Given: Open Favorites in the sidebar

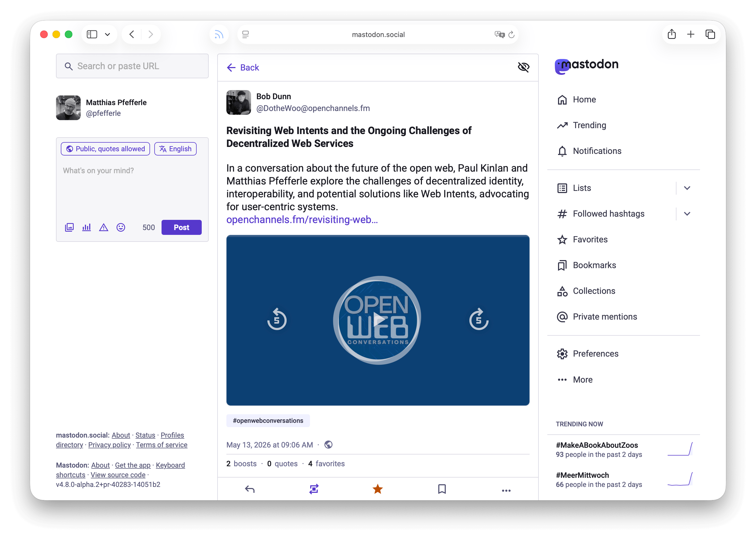Looking at the screenshot, I should tap(582, 239).
